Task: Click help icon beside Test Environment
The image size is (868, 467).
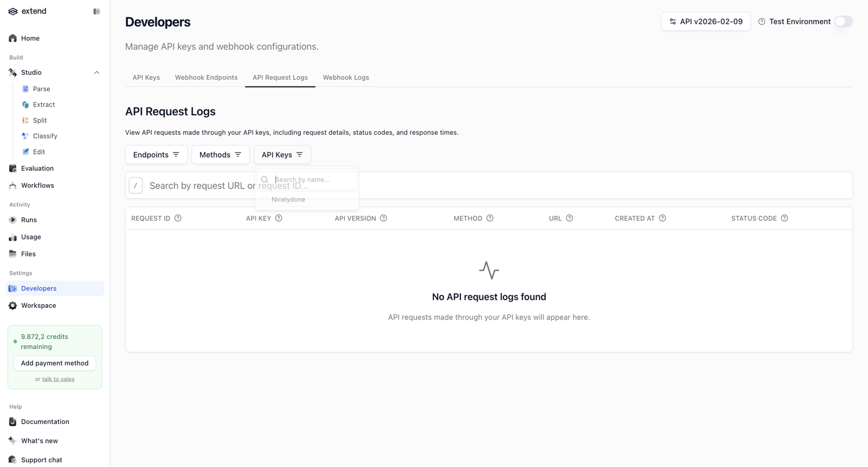Action: click(762, 22)
